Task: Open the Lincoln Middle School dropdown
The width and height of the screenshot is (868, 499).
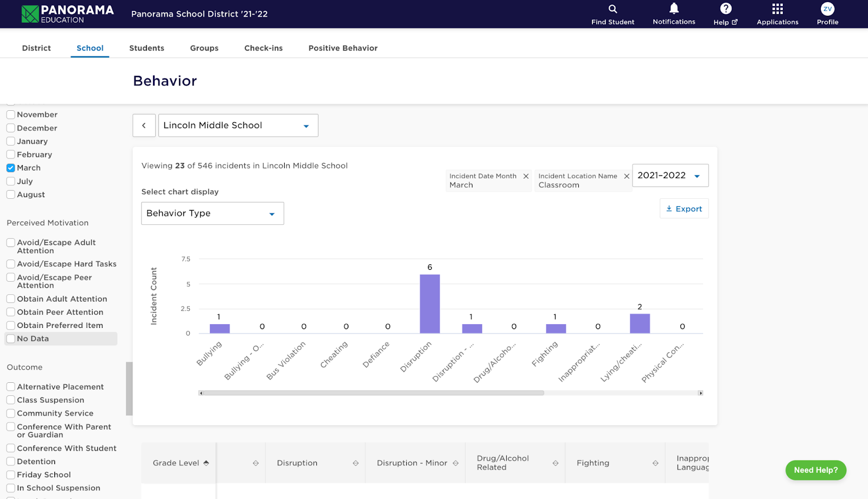Action: [238, 125]
